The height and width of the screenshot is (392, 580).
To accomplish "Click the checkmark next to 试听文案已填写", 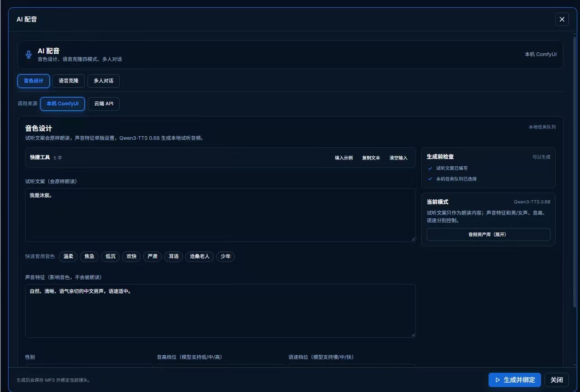I will (430, 168).
